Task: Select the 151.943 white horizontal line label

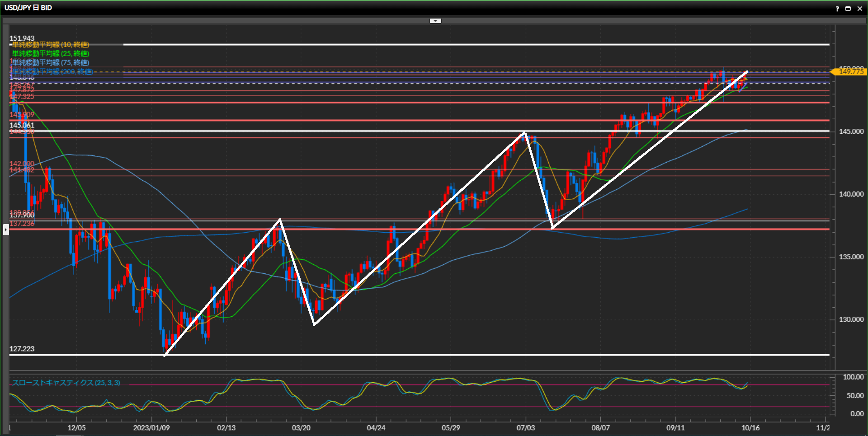Action: [22, 38]
